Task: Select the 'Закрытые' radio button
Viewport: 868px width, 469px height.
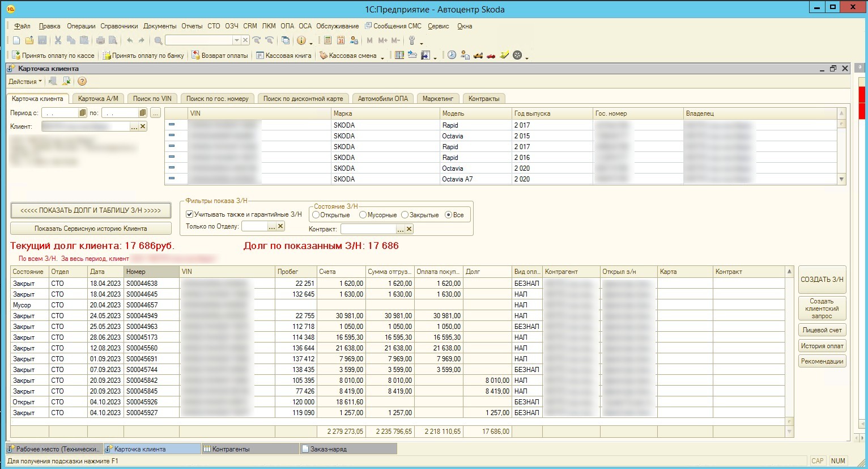Action: coord(405,215)
